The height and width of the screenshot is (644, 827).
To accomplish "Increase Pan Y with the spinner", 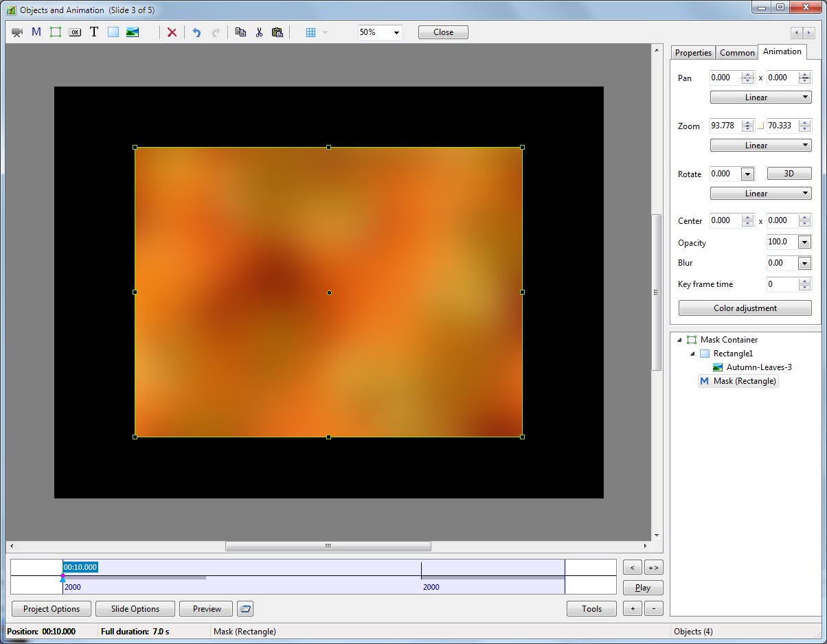I will pos(805,74).
